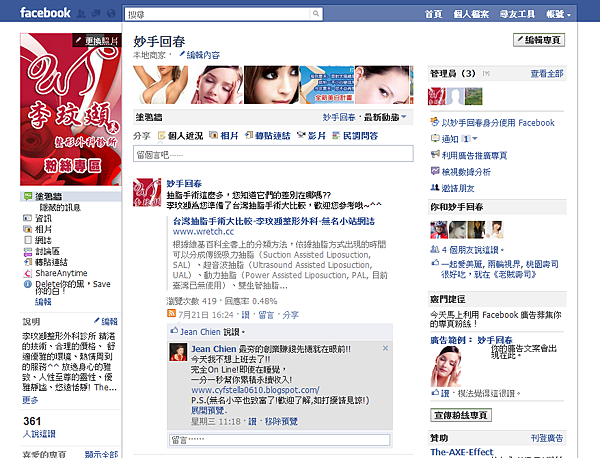Open the blue advertisement photo thumbnail
Image resolution: width=600 pixels, height=458 pixels.
tap(327, 85)
